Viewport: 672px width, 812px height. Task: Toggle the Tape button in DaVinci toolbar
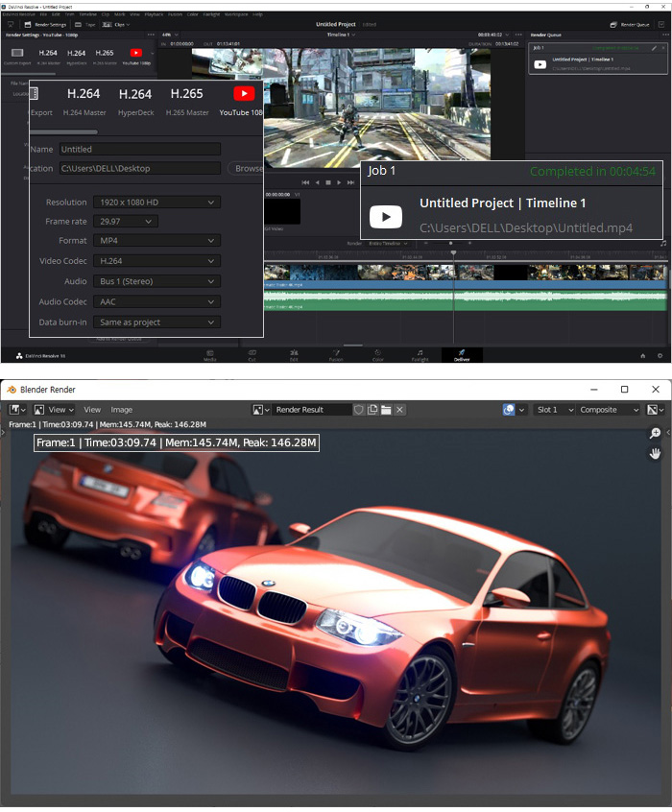click(x=85, y=24)
